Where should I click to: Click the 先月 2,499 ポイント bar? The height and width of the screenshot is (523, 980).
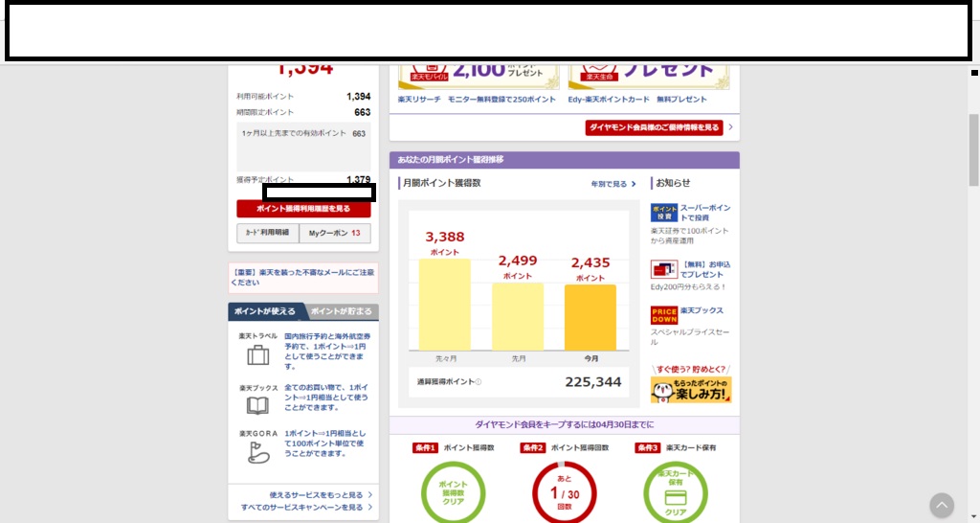pyautogui.click(x=518, y=316)
